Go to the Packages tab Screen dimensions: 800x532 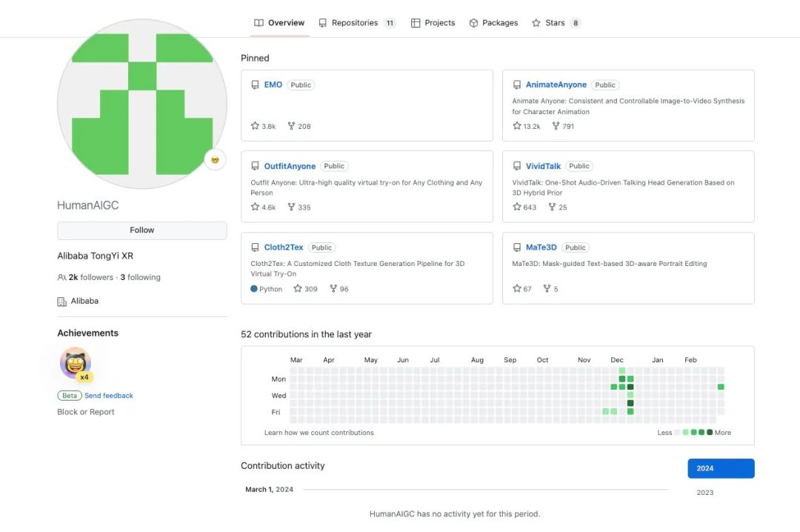click(x=493, y=23)
